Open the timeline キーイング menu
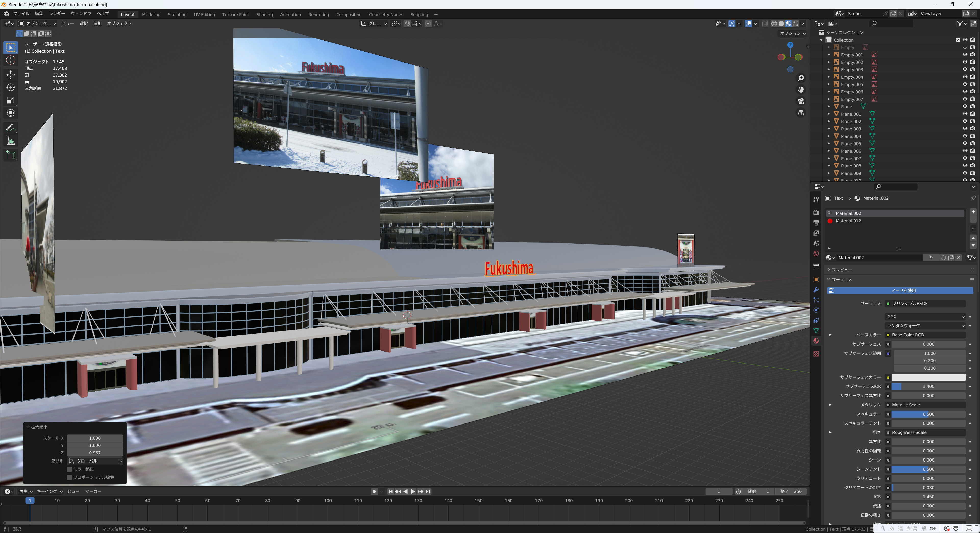This screenshot has width=980, height=533. click(x=50, y=492)
